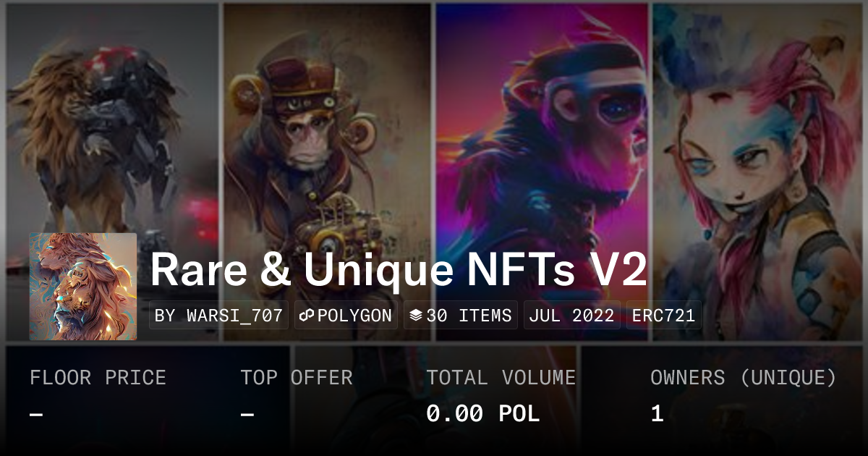This screenshot has width=868, height=456.
Task: Select the POLYGON chain badge
Action: coord(346,316)
